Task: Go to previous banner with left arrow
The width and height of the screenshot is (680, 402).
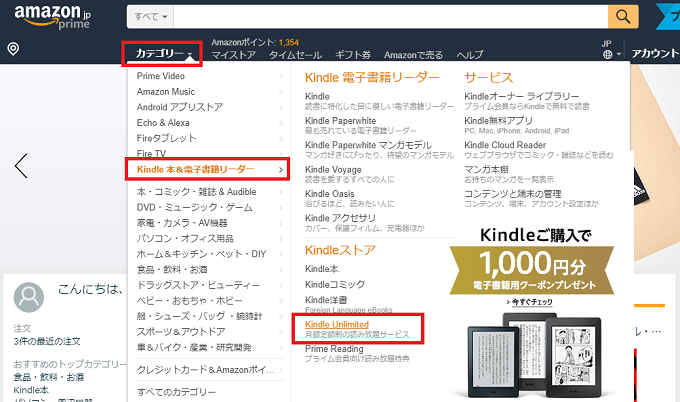Action: click(x=21, y=166)
